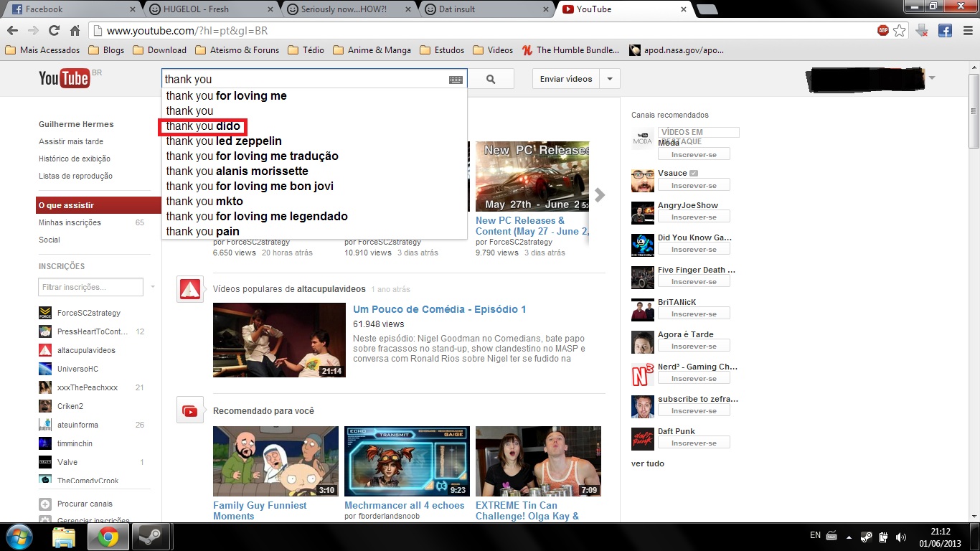
Task: Open Um Pouco de Comédia - Episódio 1 link
Action: click(440, 309)
